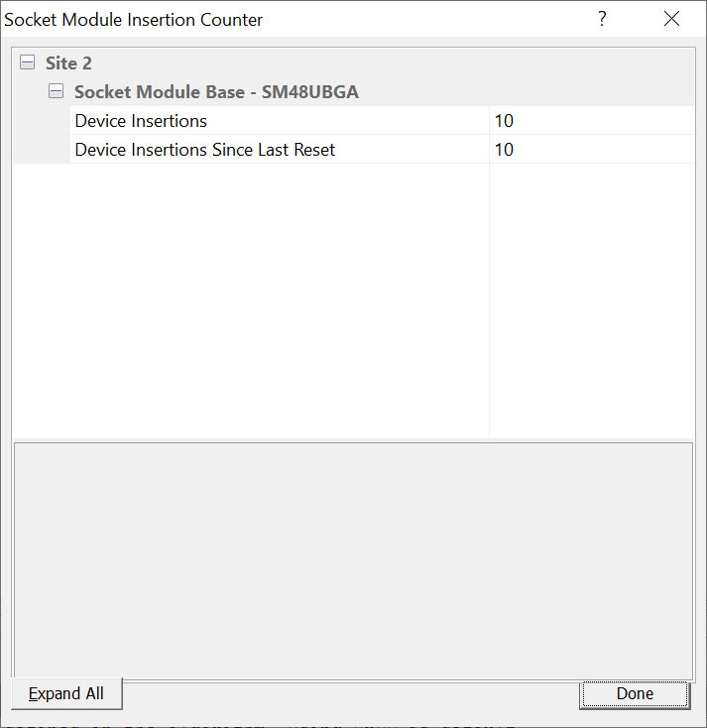Select the Site 2 category label

pos(68,63)
